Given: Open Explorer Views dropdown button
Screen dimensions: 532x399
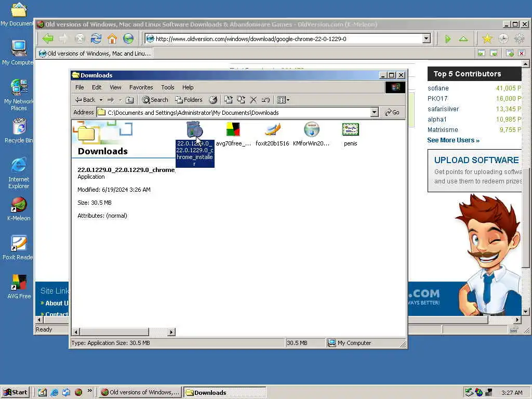Looking at the screenshot, I should coord(283,100).
